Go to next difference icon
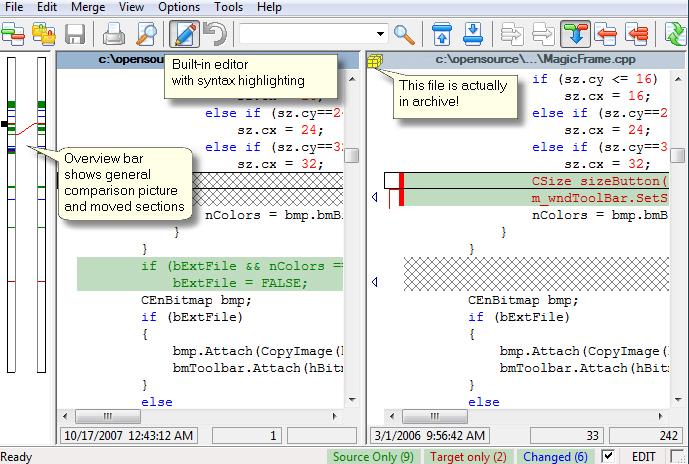 [473, 34]
